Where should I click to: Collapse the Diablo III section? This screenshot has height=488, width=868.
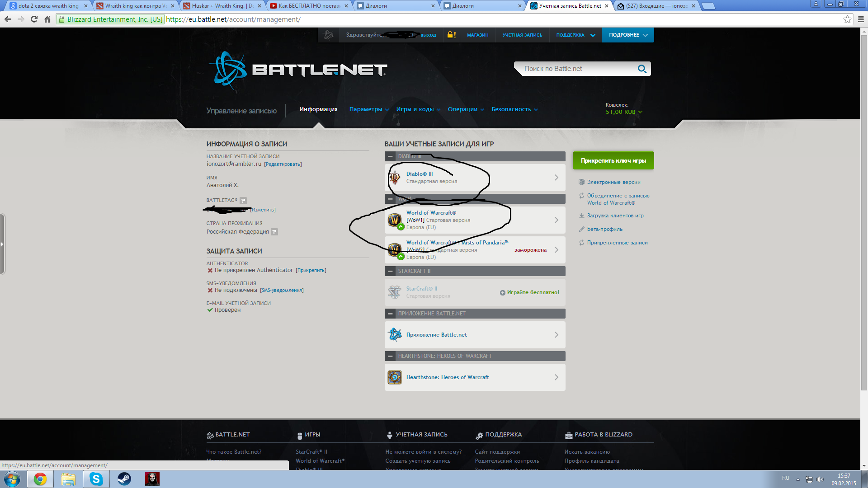(x=390, y=156)
